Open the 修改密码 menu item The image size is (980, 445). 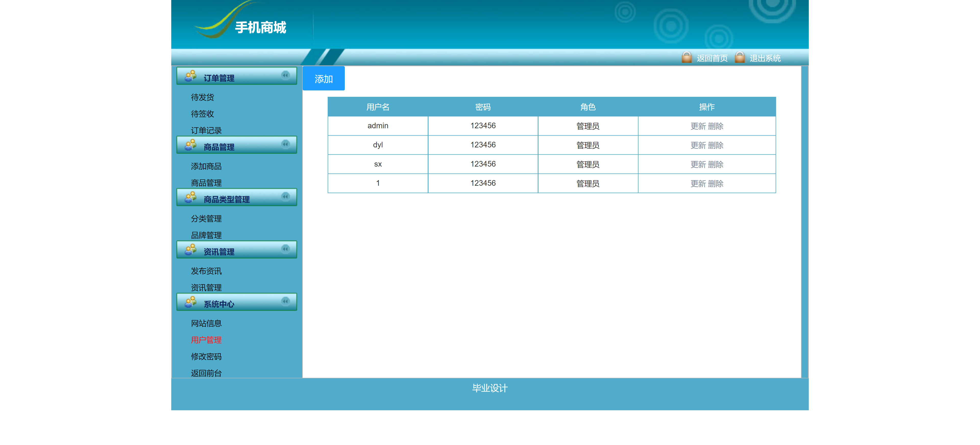pyautogui.click(x=206, y=357)
